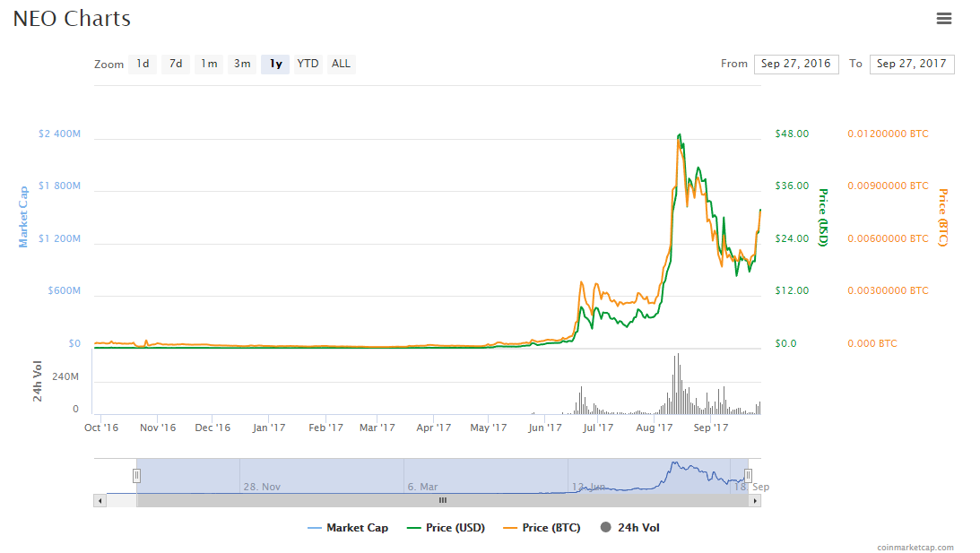This screenshot has height=553, width=980.
Task: Select the 1m zoom option
Action: click(209, 64)
